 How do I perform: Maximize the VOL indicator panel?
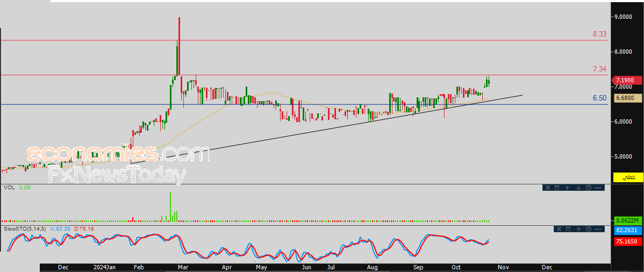[557, 188]
